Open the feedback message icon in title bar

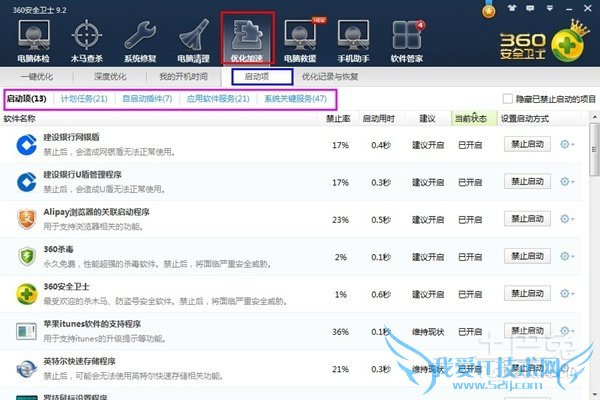pos(530,8)
